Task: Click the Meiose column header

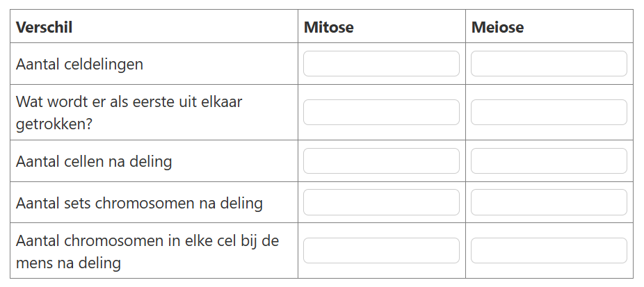Action: coord(497,27)
